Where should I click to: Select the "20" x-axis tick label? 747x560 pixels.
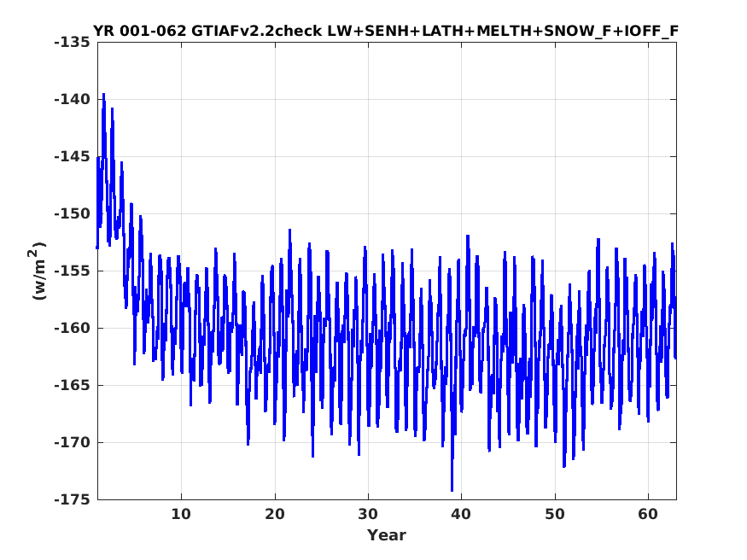[x=274, y=514]
